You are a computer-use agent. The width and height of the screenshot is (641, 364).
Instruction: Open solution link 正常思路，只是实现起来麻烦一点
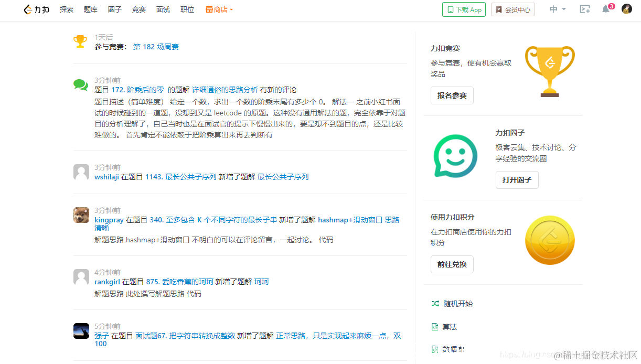[x=248, y=339]
